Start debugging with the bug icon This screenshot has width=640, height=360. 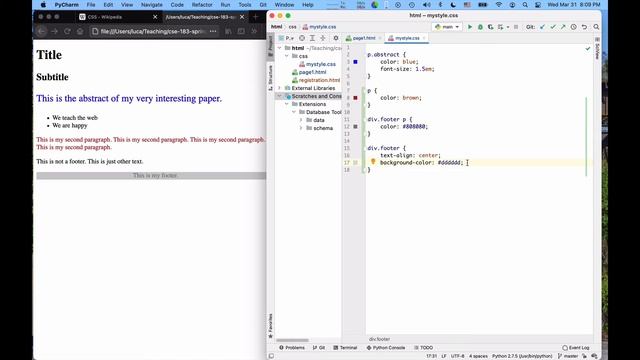pos(480,27)
